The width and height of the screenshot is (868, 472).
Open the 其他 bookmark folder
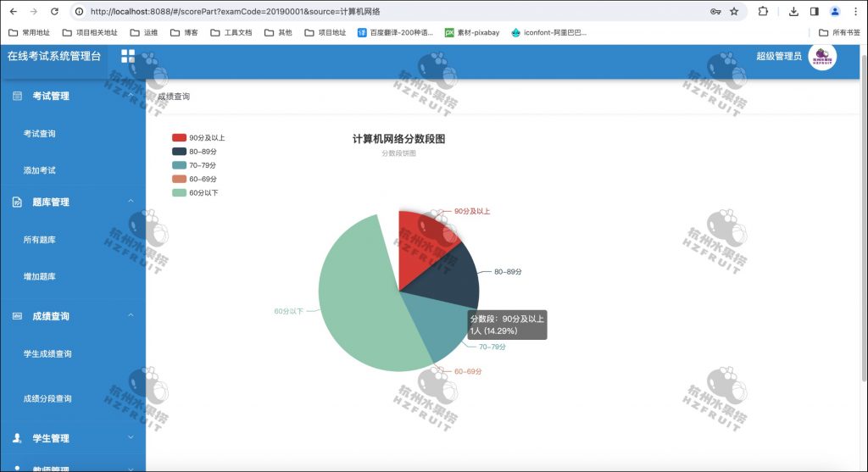(x=278, y=33)
